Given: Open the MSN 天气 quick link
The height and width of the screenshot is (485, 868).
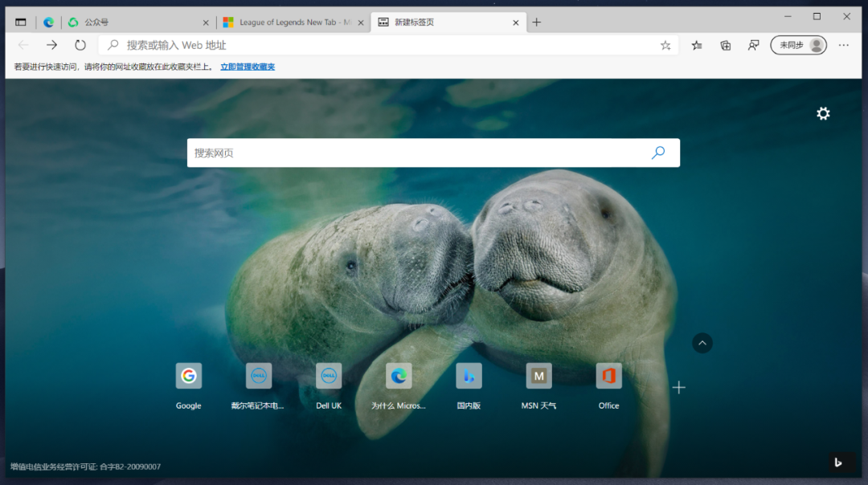Looking at the screenshot, I should (538, 386).
